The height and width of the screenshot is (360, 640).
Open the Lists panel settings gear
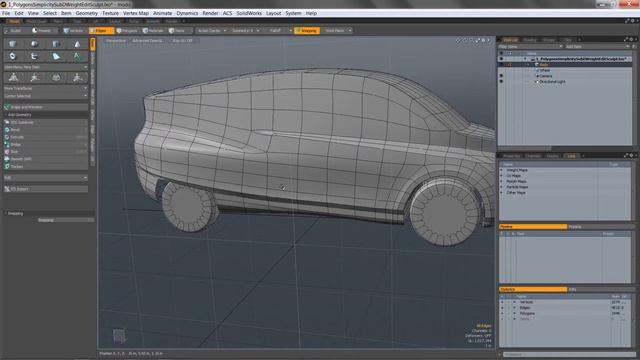(x=631, y=156)
